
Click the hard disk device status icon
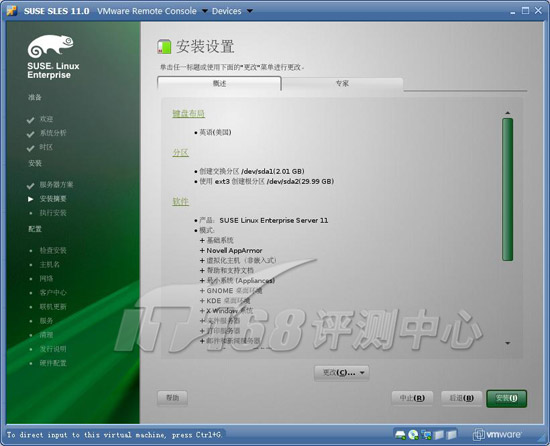click(400, 435)
